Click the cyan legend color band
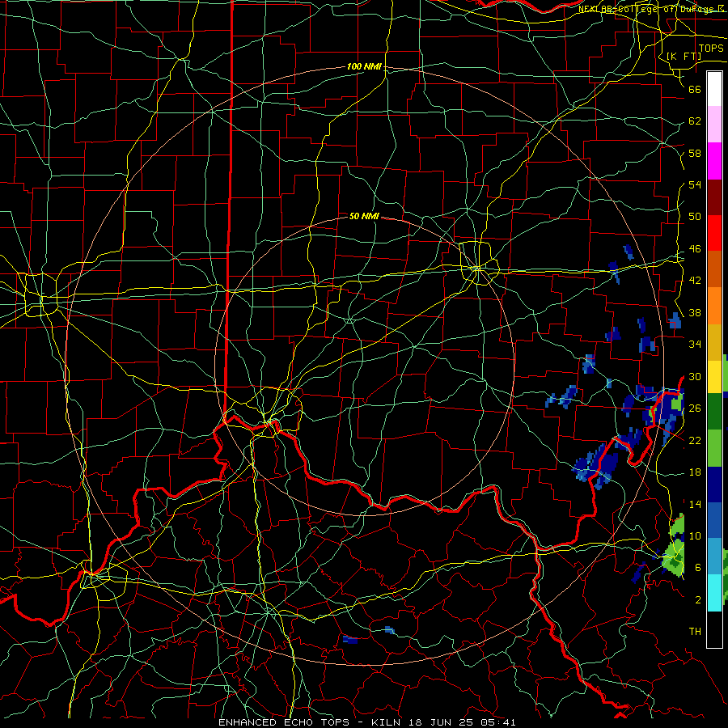Screen dimensions: 728x728 tap(714, 593)
